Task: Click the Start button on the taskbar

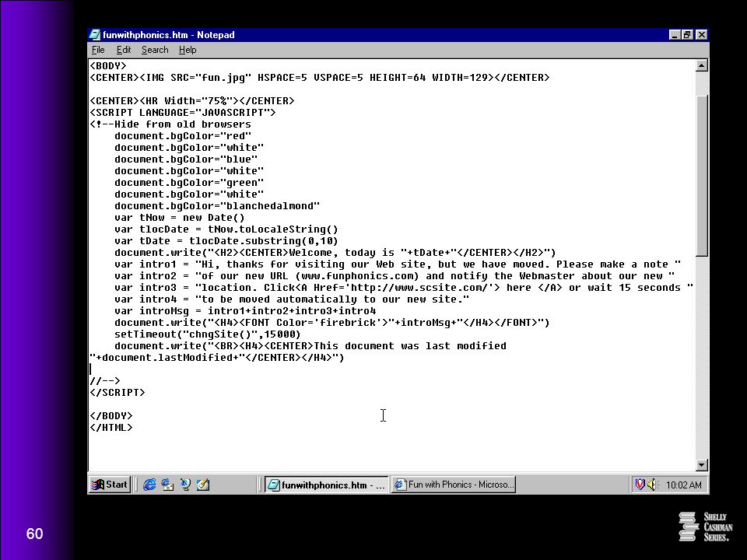Action: (x=110, y=485)
